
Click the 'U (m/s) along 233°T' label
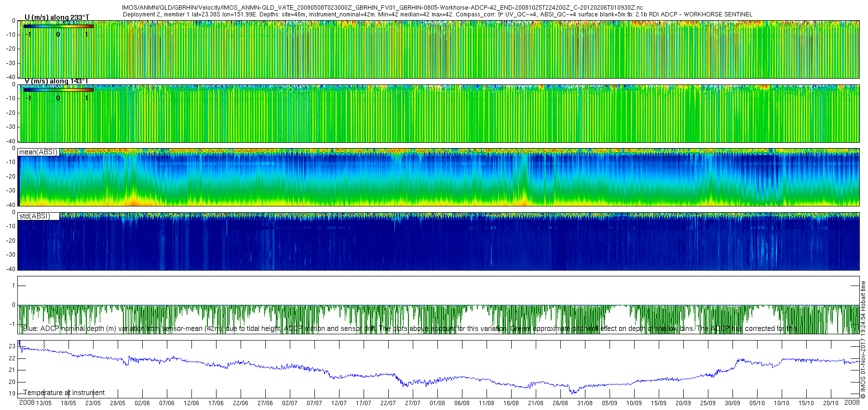pos(56,17)
